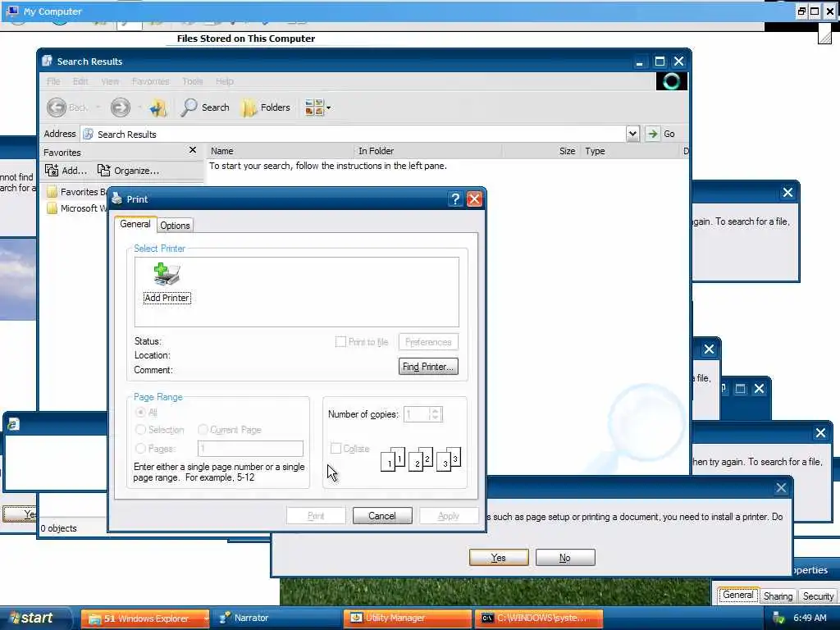This screenshot has height=630, width=840.
Task: Open the Microsoft W... folder in the Favorites pane
Action: (x=75, y=208)
